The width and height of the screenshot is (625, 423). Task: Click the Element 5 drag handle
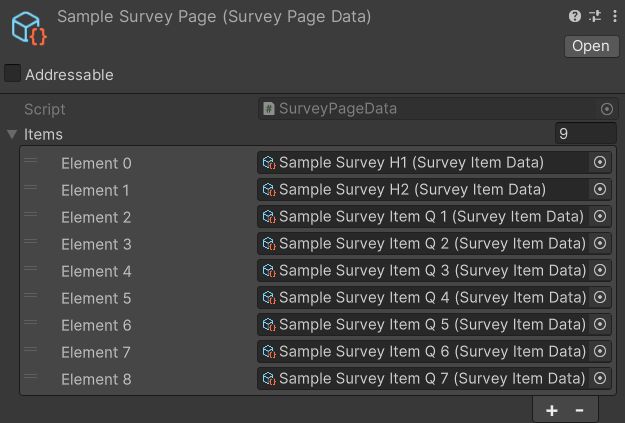coord(31,295)
